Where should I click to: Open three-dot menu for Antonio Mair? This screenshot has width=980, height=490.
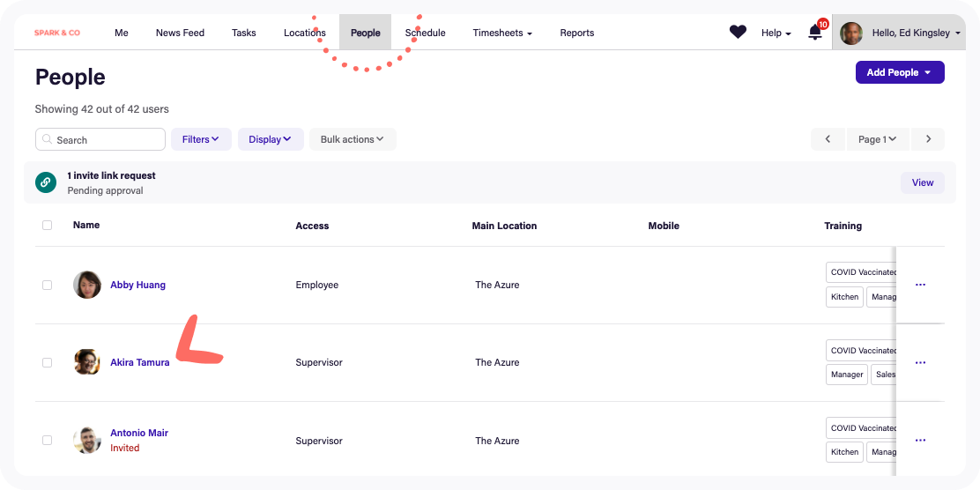pyautogui.click(x=920, y=440)
